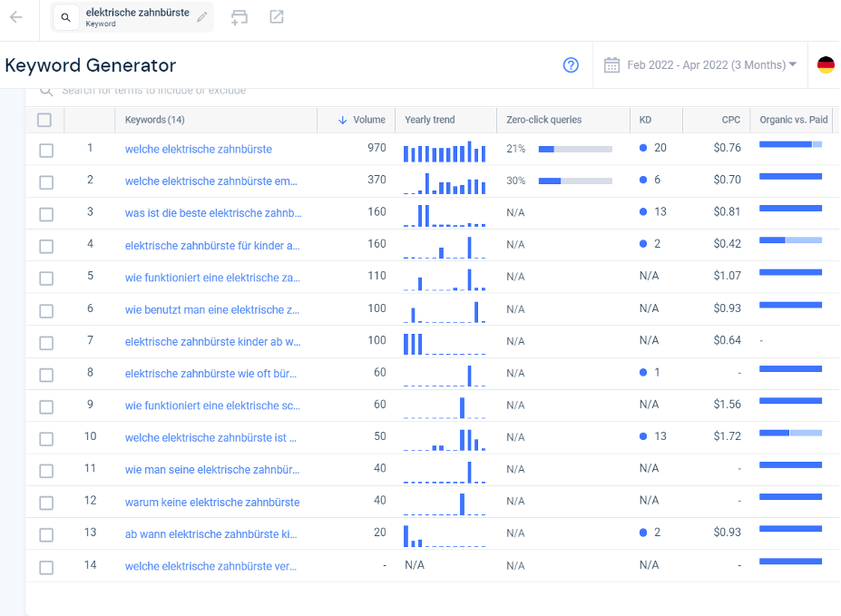841x616 pixels.
Task: Check the row 14 keyword checkbox
Action: point(46,567)
